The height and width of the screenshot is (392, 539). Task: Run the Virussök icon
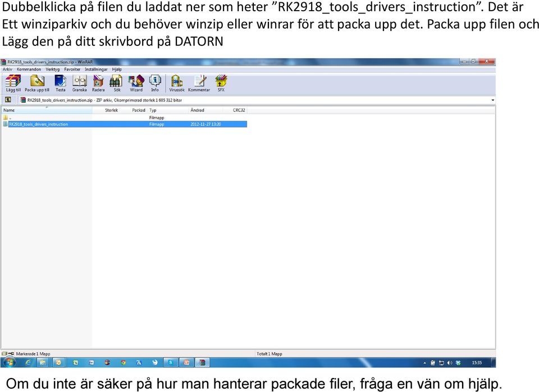point(177,84)
